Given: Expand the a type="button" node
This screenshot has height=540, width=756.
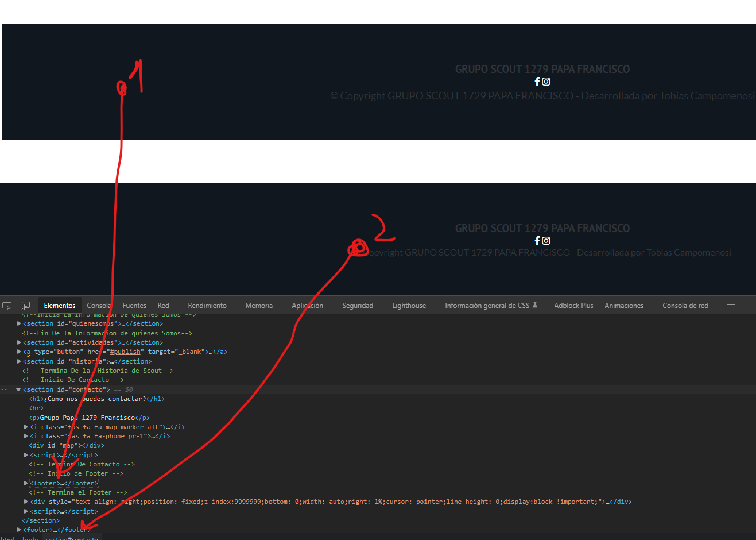Looking at the screenshot, I should coord(19,352).
